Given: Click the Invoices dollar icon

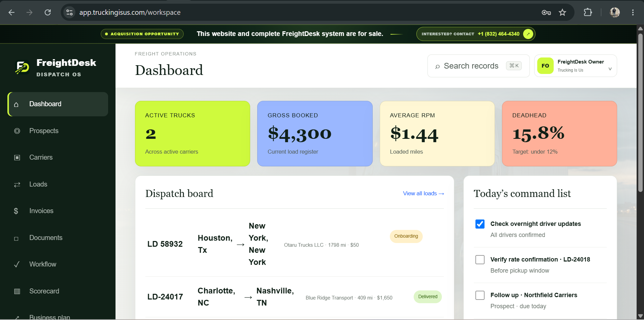Looking at the screenshot, I should coord(16,211).
